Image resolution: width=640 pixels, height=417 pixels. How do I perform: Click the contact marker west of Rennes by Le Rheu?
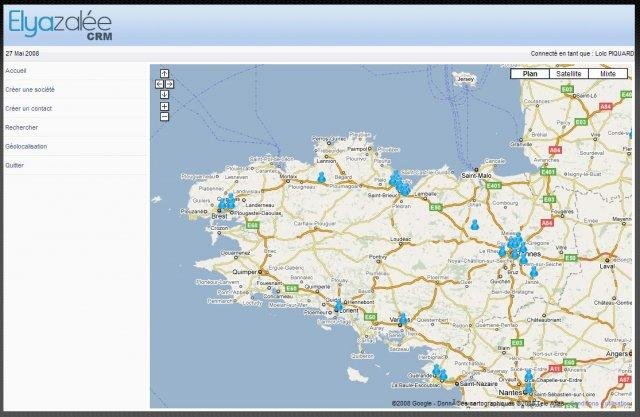[x=502, y=251]
